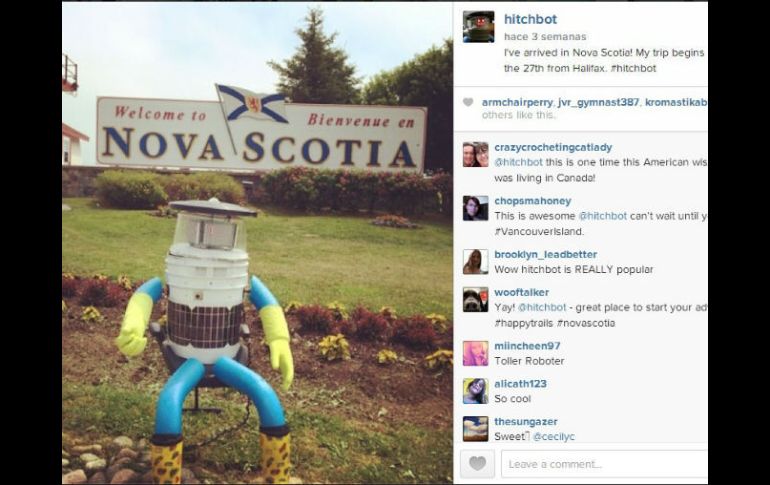Click the #hitchbot hashtag in caption
Viewport: 770px width, 485px height.
tap(633, 68)
